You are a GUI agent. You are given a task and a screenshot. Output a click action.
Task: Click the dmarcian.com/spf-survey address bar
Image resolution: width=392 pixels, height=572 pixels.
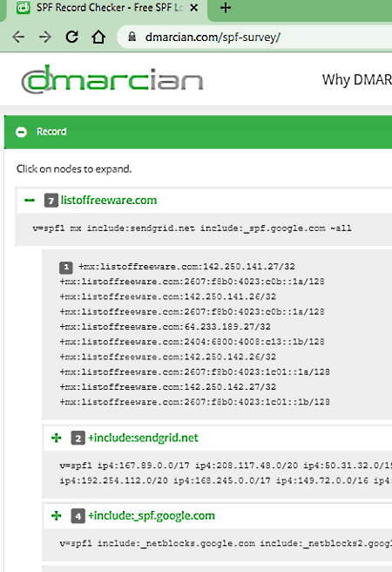[x=255, y=37]
